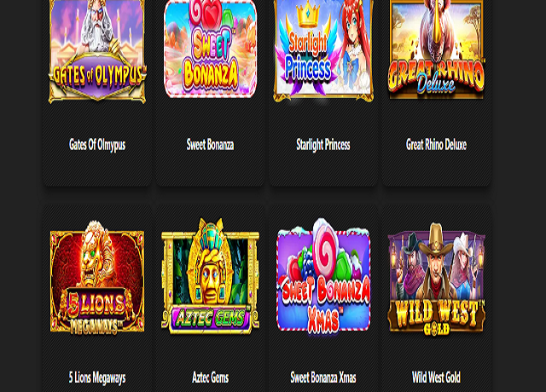
Task: Open the Starlight Princess title link
Action: (x=323, y=145)
